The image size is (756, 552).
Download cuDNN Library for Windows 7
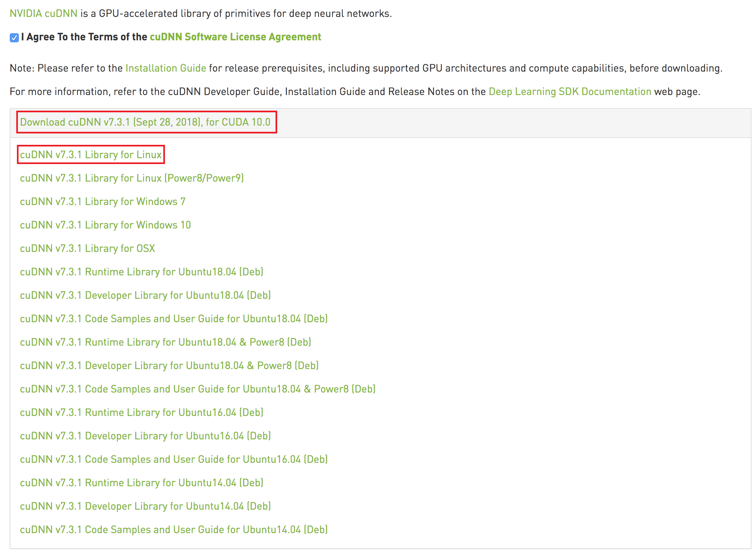tap(102, 201)
